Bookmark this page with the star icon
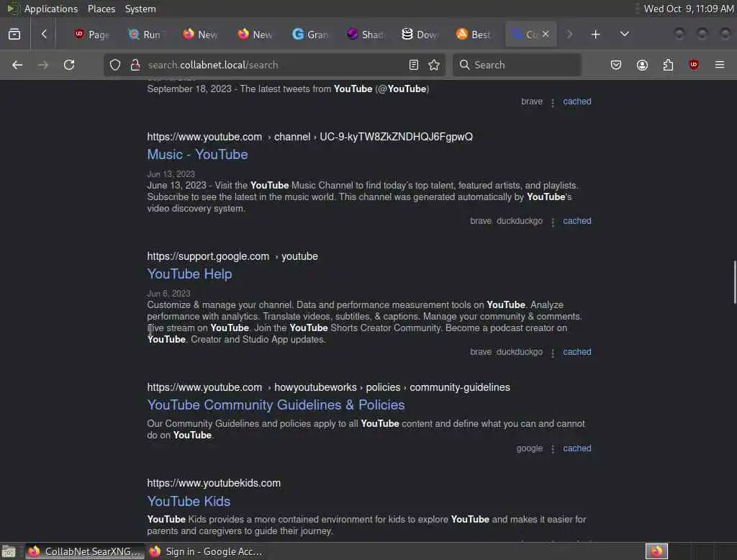This screenshot has height=560, width=737. [x=434, y=65]
